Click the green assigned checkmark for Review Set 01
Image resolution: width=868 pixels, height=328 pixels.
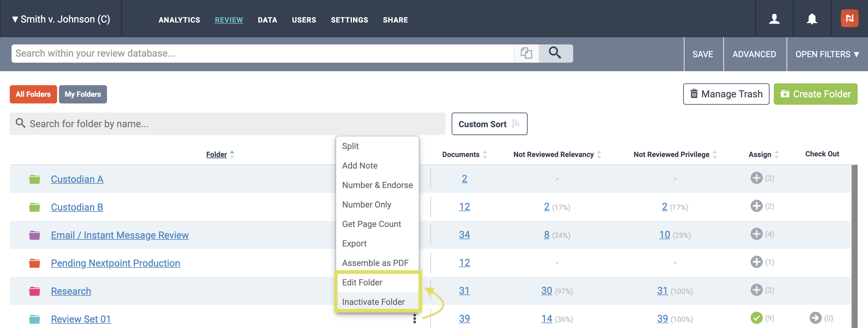[756, 318]
